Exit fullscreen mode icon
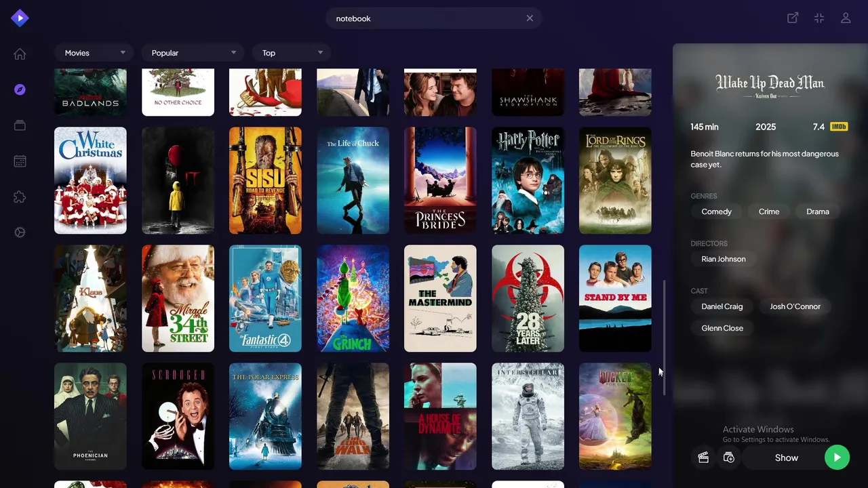Screen dimensions: 868x488 coord(819,18)
